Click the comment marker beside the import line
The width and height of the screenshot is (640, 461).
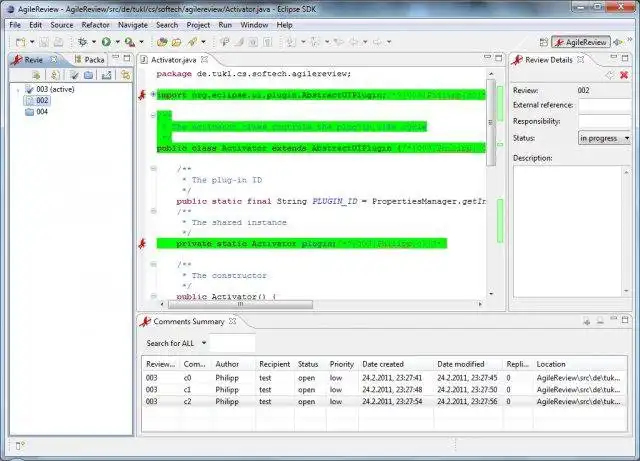[x=142, y=95]
